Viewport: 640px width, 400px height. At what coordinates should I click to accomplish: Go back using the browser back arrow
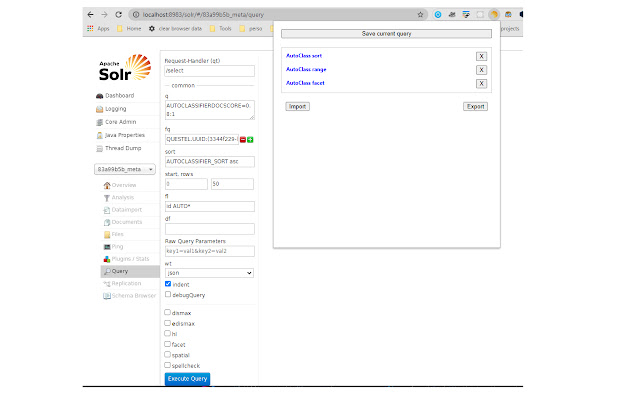pos(90,15)
